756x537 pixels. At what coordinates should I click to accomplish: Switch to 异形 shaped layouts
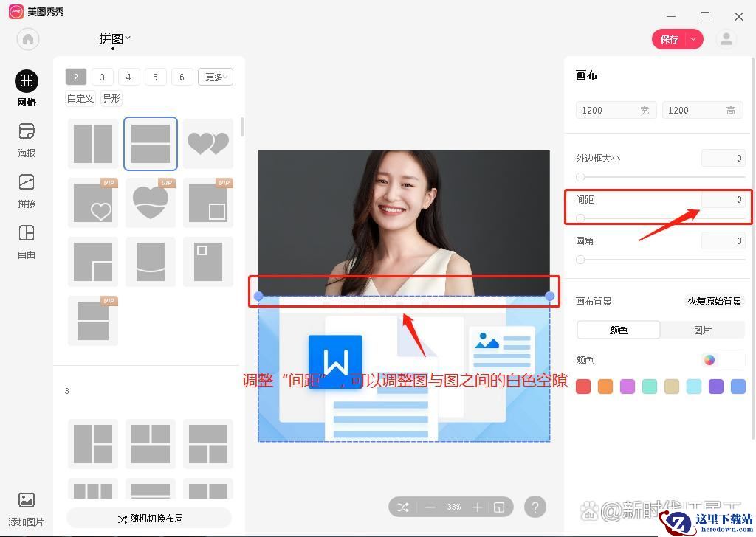(x=111, y=98)
